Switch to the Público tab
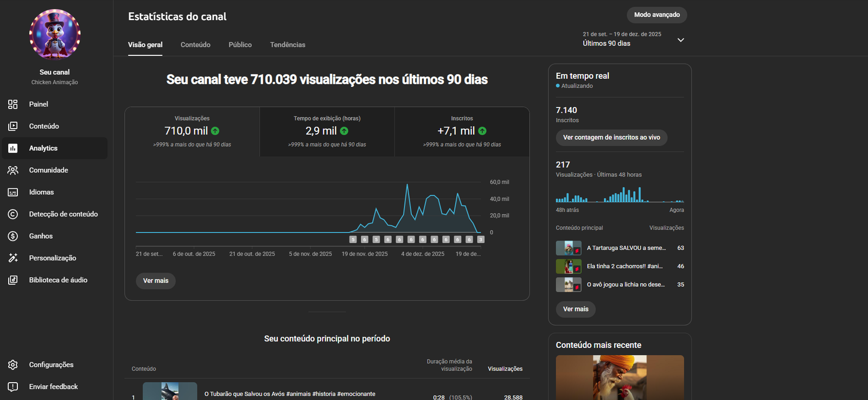 240,45
